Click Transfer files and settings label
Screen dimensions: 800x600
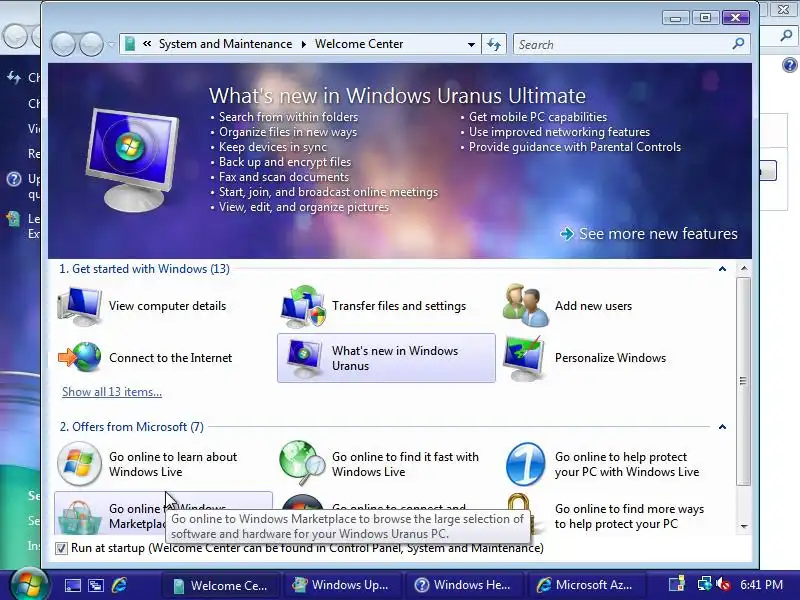coord(399,306)
